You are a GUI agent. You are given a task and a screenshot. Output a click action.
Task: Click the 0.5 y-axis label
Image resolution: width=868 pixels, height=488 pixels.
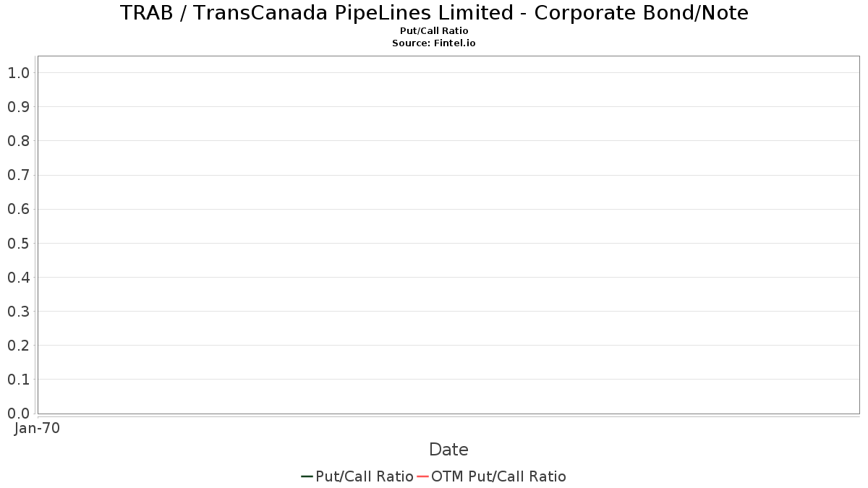click(18, 244)
